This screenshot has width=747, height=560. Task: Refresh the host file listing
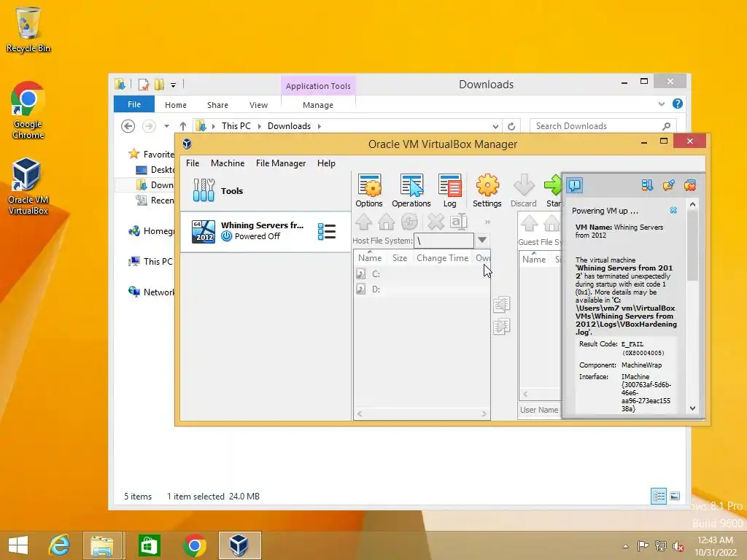(409, 222)
